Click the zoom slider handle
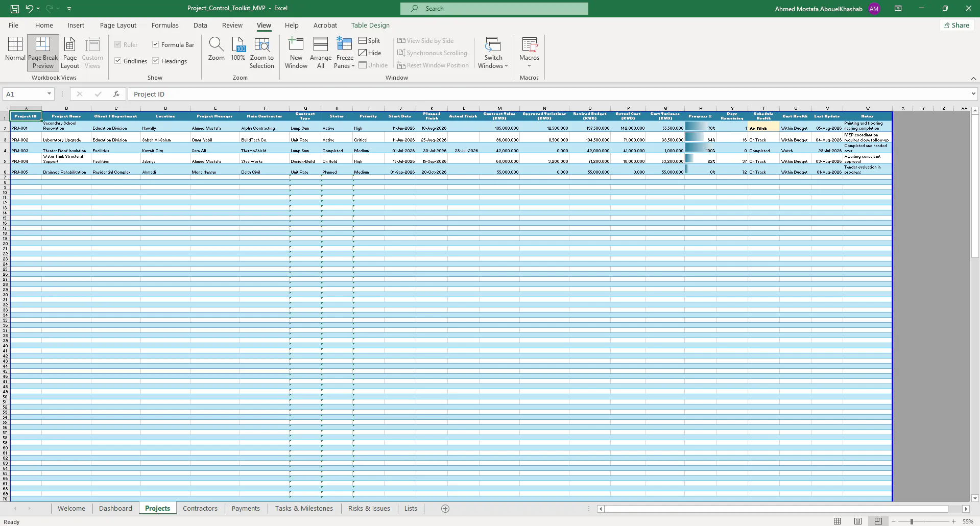The image size is (980, 526). [912, 521]
